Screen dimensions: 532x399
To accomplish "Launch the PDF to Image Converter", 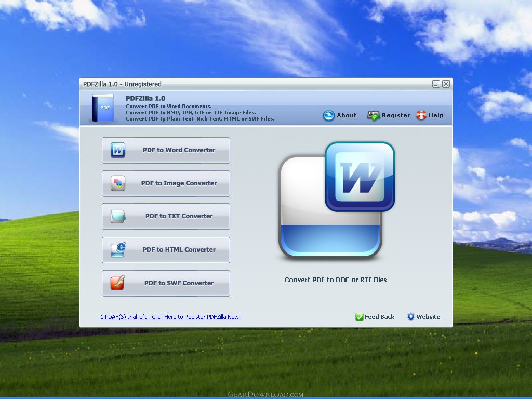I will coord(179,183).
